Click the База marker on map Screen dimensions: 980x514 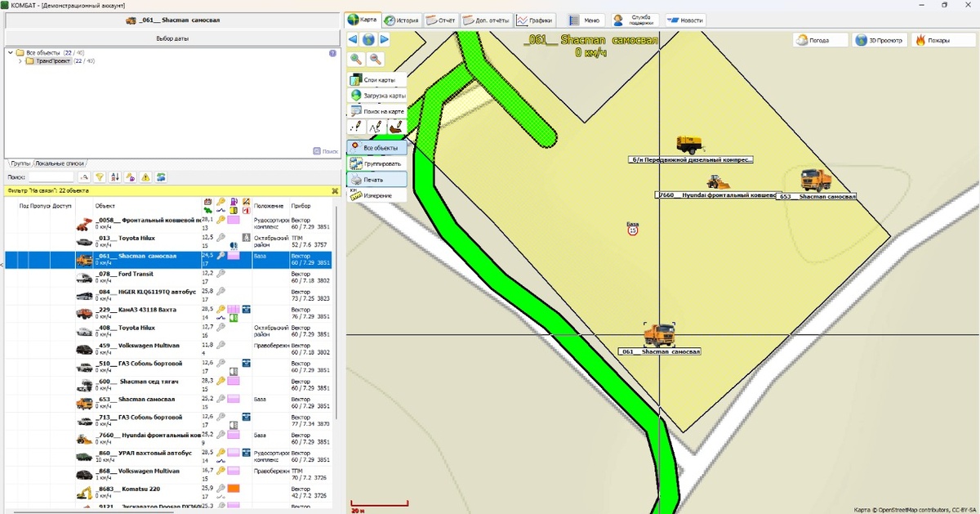click(633, 229)
